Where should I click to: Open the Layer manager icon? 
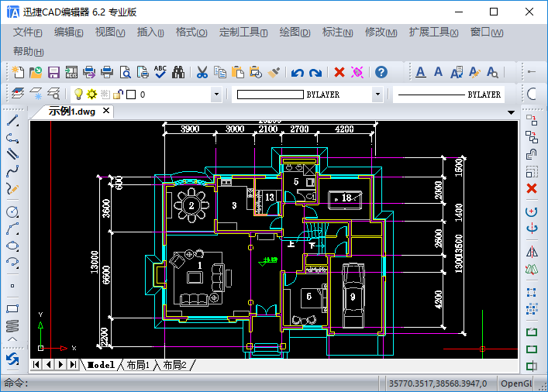click(18, 94)
